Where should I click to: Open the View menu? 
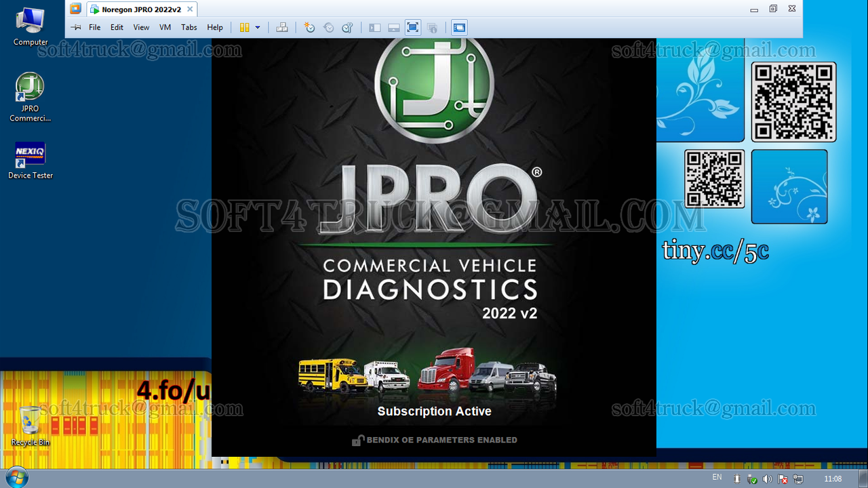(141, 27)
